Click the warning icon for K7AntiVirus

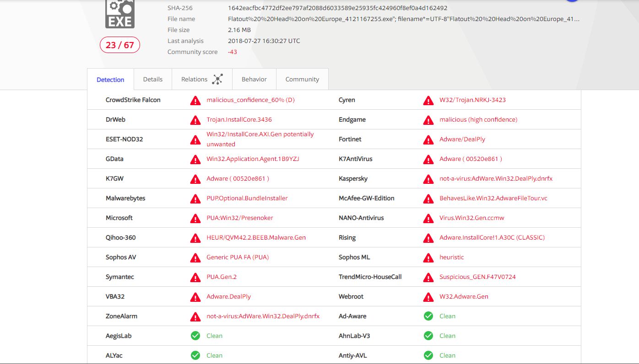[x=428, y=159]
